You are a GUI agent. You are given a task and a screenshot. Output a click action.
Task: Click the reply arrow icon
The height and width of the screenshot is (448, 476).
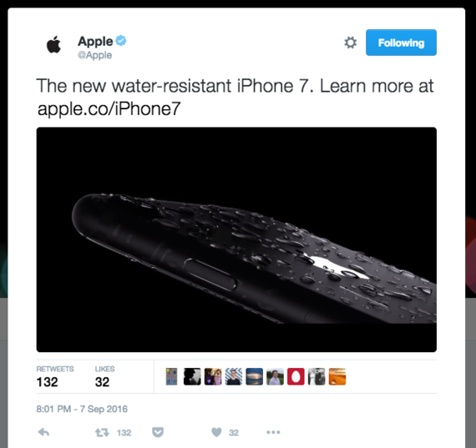[43, 432]
